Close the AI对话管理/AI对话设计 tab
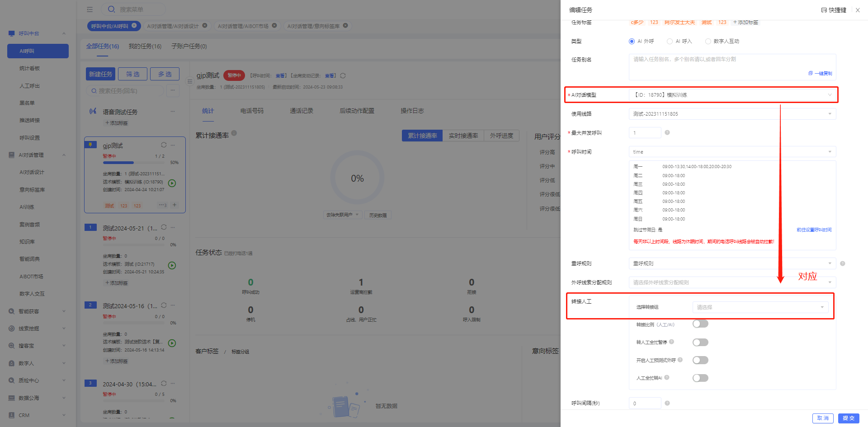Screen dimensions: 868x427 click(x=205, y=25)
